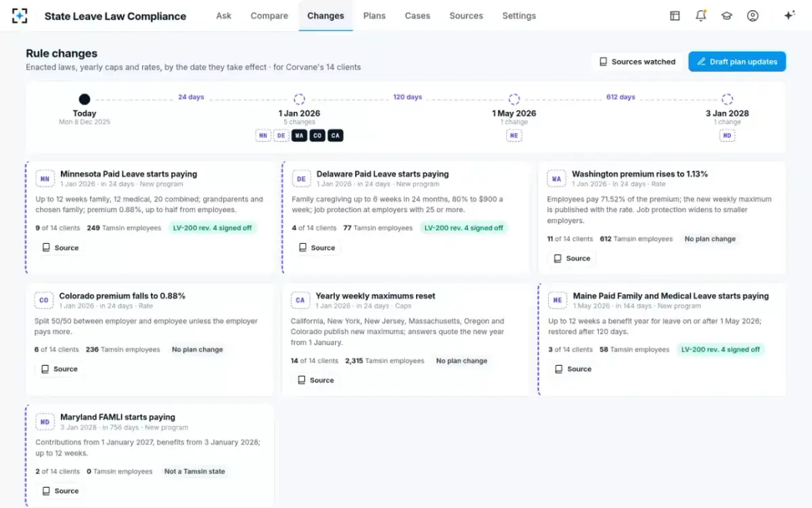Image resolution: width=812 pixels, height=508 pixels.
Task: Select the DE chip on the timeline
Action: (281, 135)
